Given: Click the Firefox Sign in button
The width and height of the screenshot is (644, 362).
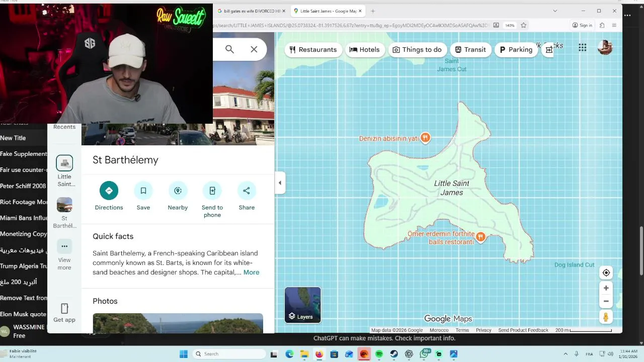Looking at the screenshot, I should 582,25.
